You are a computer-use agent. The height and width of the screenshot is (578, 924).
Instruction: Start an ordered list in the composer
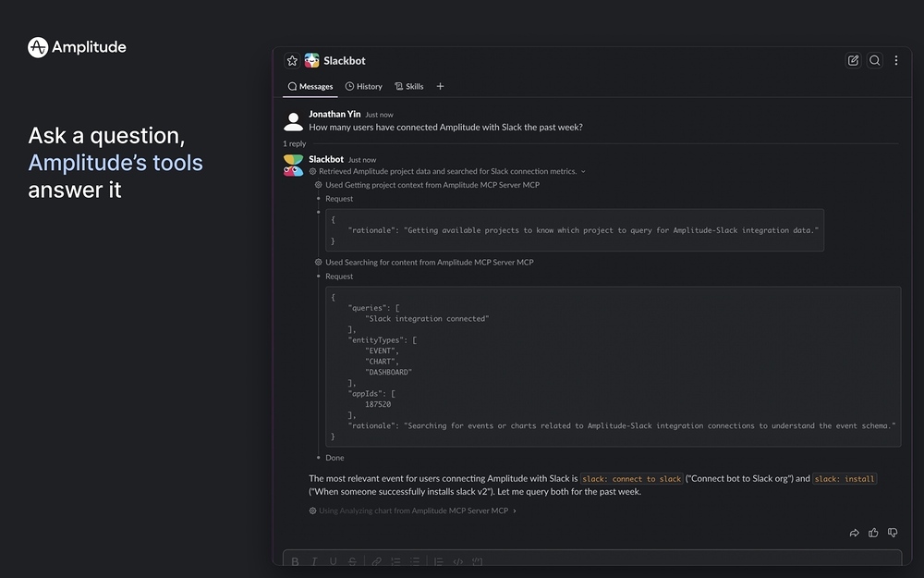395,561
